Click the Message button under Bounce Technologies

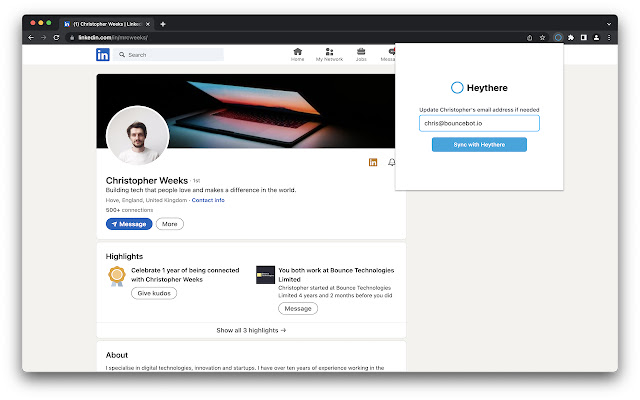click(298, 309)
